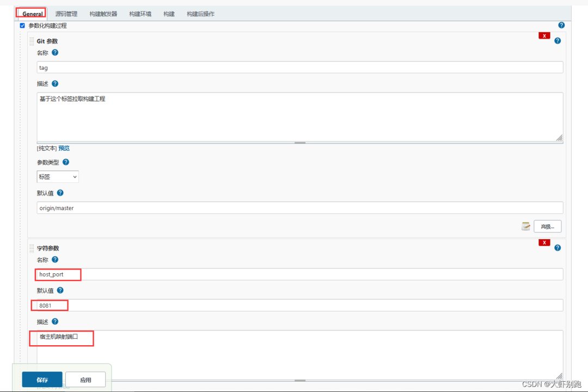Screen dimensions: 588x392
Task: Open help icon for Git 参数 section
Action: [x=558, y=40]
